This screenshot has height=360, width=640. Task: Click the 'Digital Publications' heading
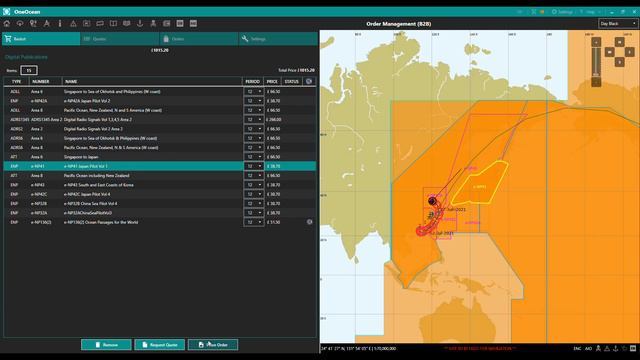pos(26,57)
